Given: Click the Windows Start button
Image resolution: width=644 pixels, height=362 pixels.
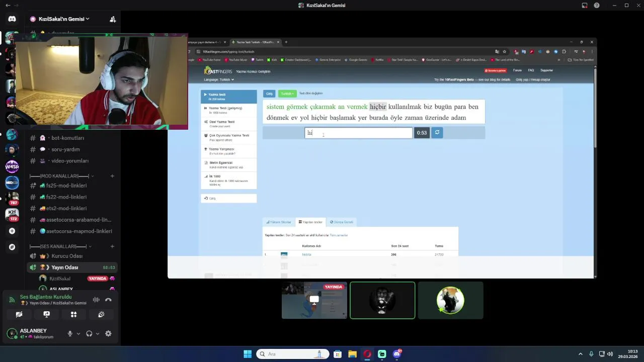Looking at the screenshot, I should coord(248,354).
